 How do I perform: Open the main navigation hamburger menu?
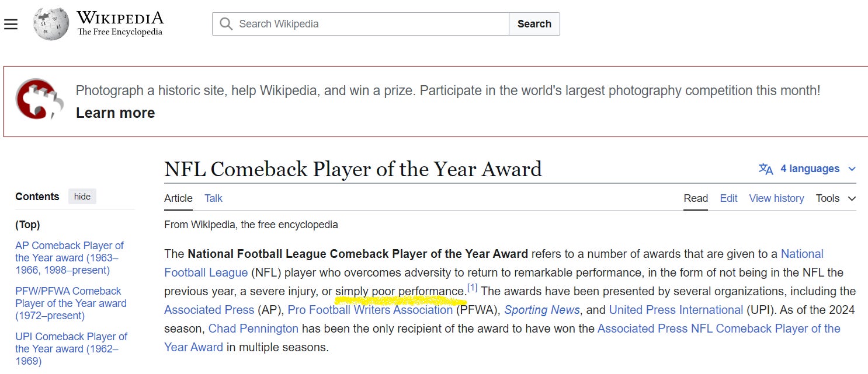11,23
